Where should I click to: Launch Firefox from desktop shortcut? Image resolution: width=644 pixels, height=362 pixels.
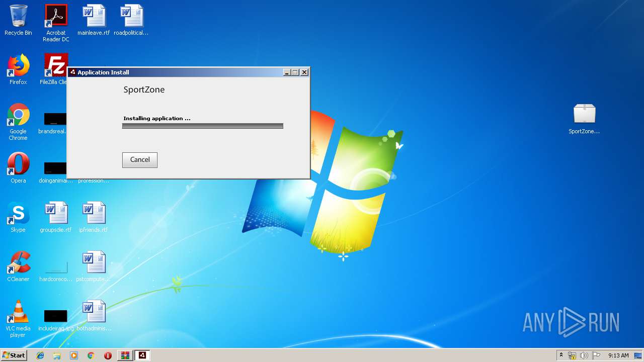[x=18, y=69]
